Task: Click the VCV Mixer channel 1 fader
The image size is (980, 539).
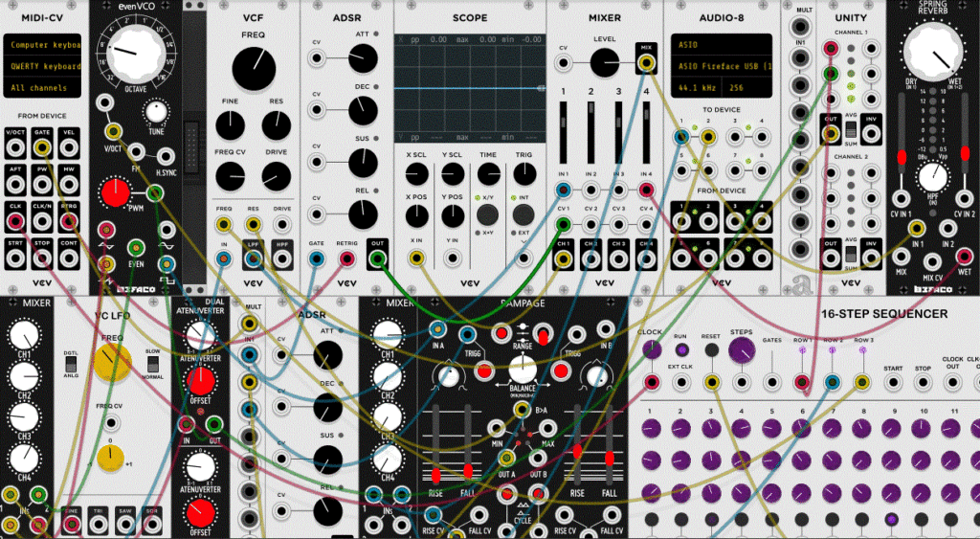Action: 563,131
